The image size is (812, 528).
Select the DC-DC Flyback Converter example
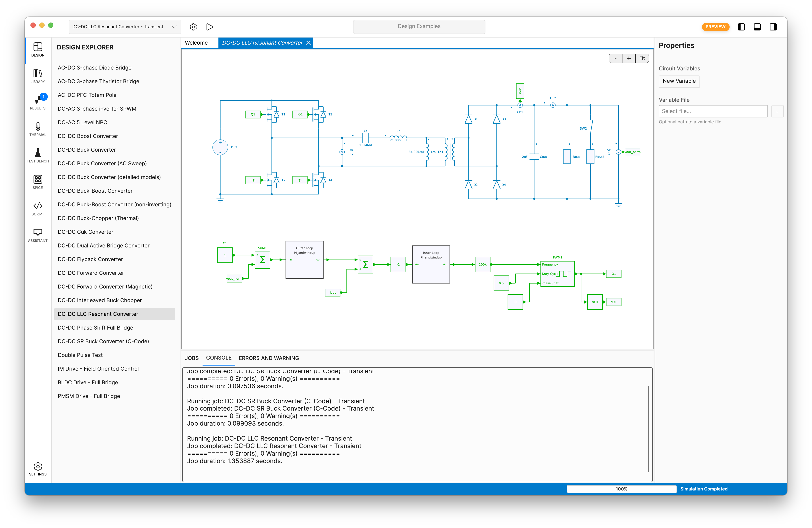click(x=90, y=259)
